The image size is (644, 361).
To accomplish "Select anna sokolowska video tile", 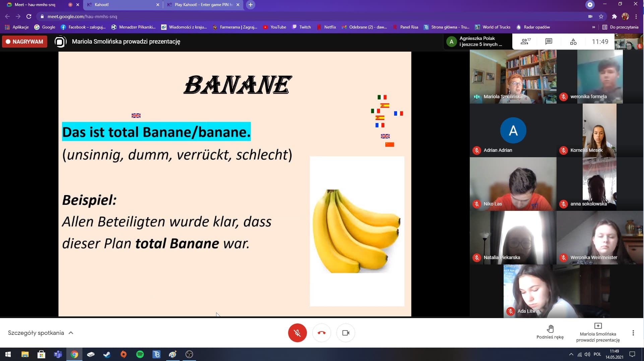I will click(600, 184).
